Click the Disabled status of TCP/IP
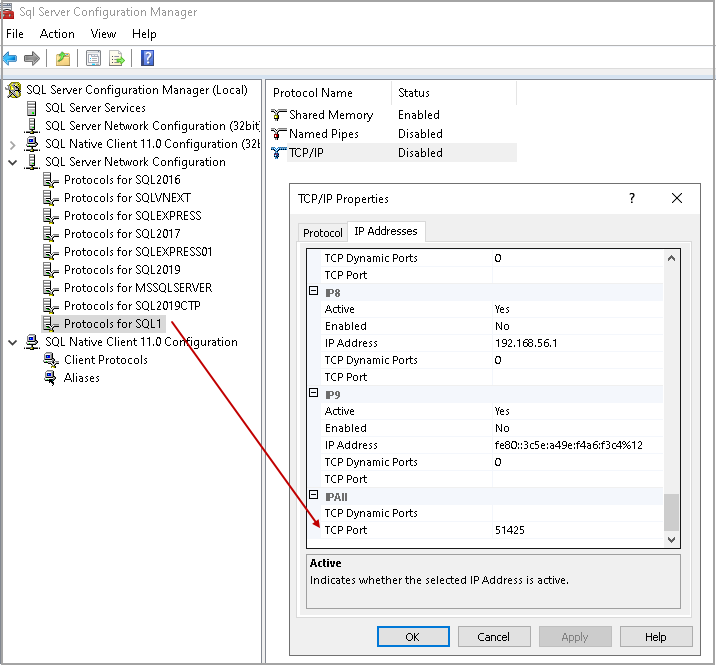 point(420,153)
